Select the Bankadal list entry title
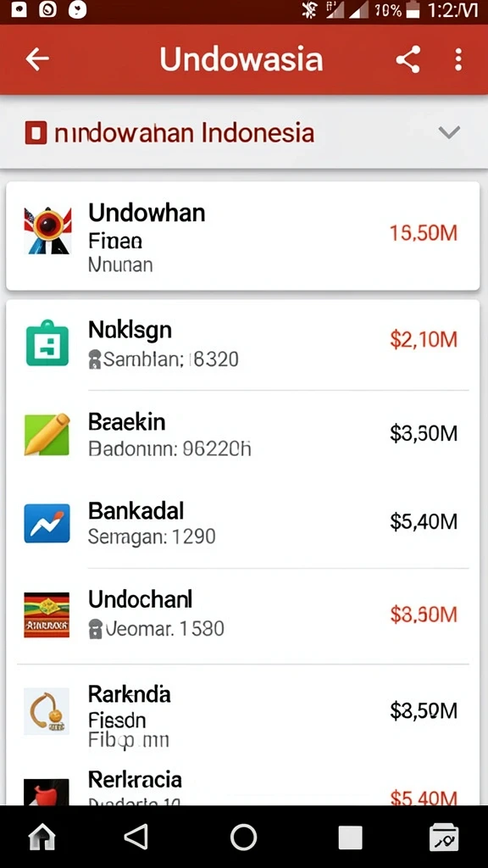 (136, 510)
